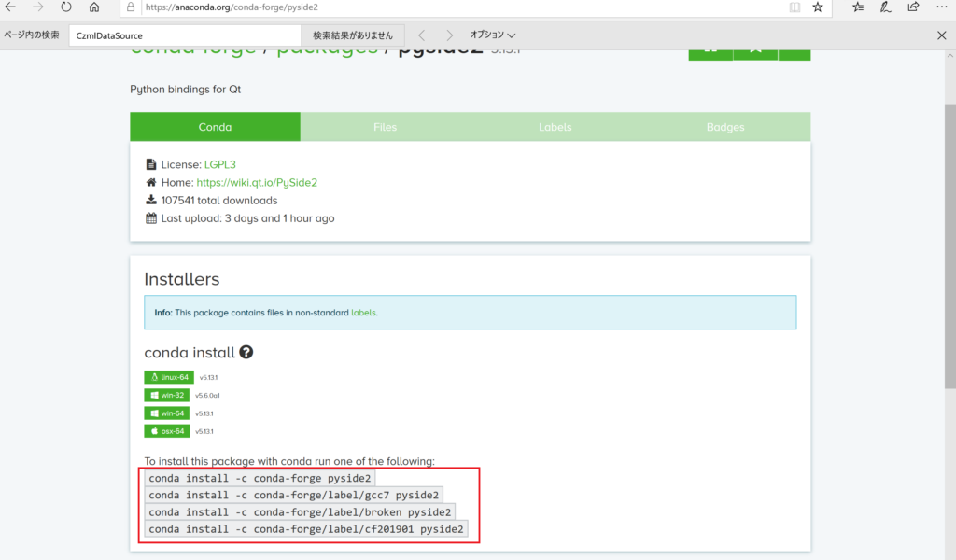Click the conda-forge/label/broken install command
This screenshot has height=560, width=956.
click(300, 512)
